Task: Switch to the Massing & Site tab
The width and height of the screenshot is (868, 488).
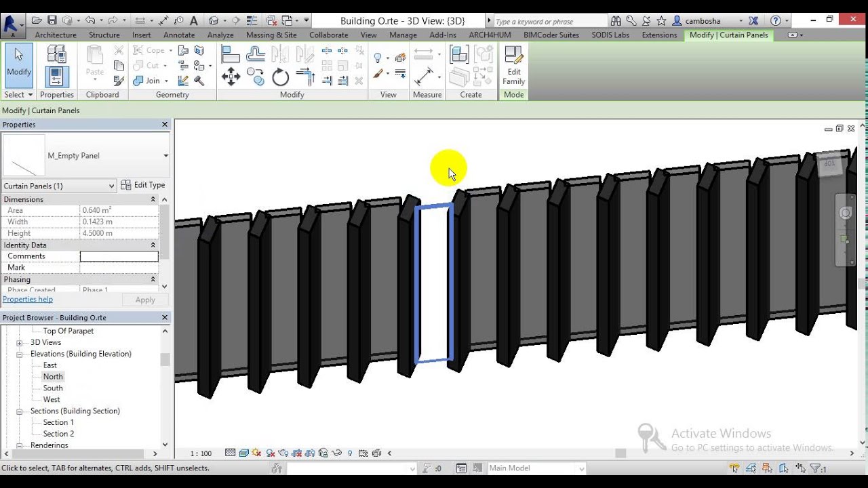Action: pos(271,35)
